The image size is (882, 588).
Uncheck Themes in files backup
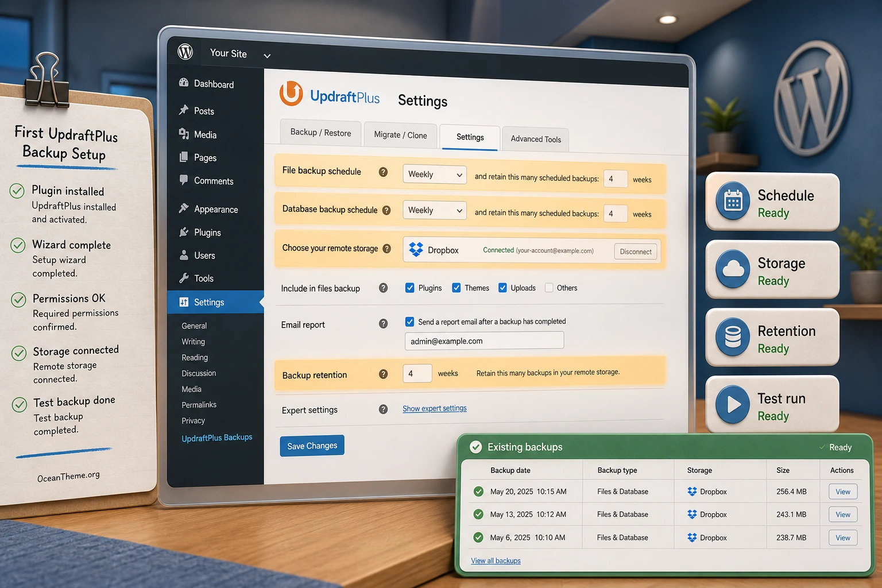click(x=457, y=288)
